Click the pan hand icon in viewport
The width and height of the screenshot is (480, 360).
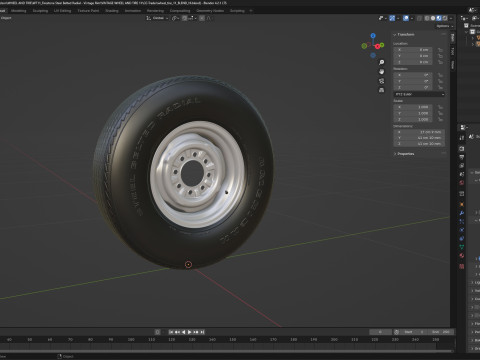pyautogui.click(x=381, y=72)
